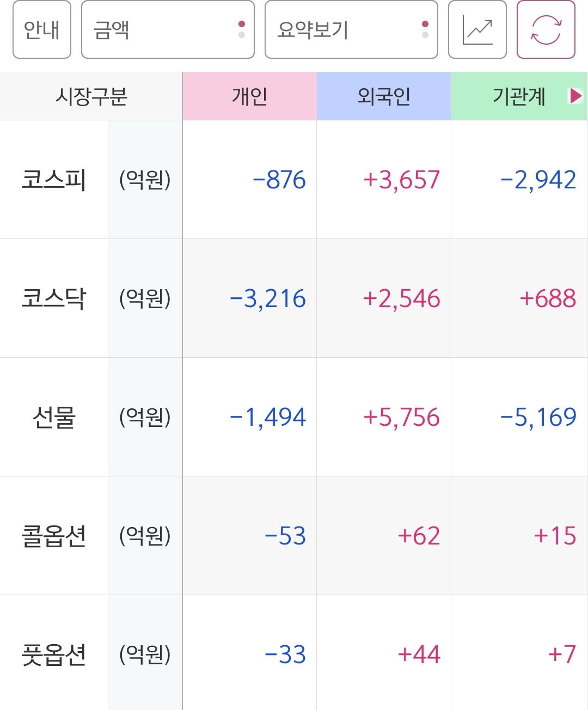Open the 금액 dropdown selector
The width and height of the screenshot is (588, 710).
coord(168,30)
